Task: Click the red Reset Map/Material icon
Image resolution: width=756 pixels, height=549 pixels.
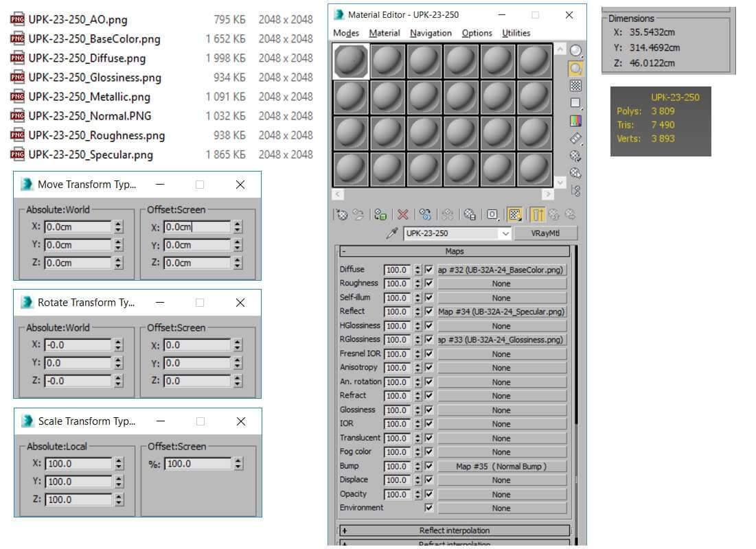Action: point(403,215)
